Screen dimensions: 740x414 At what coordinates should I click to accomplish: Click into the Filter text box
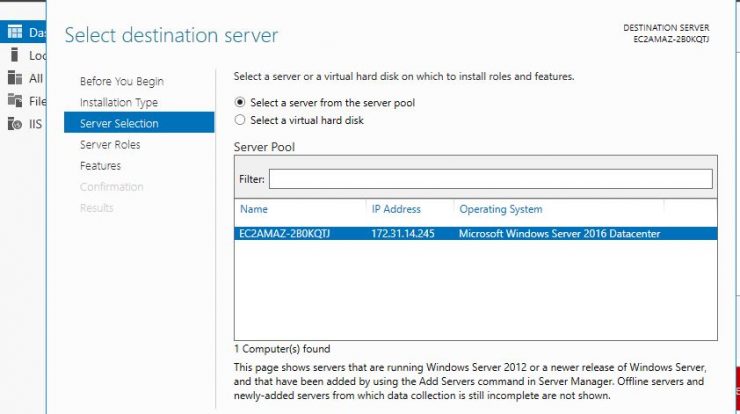(491, 179)
